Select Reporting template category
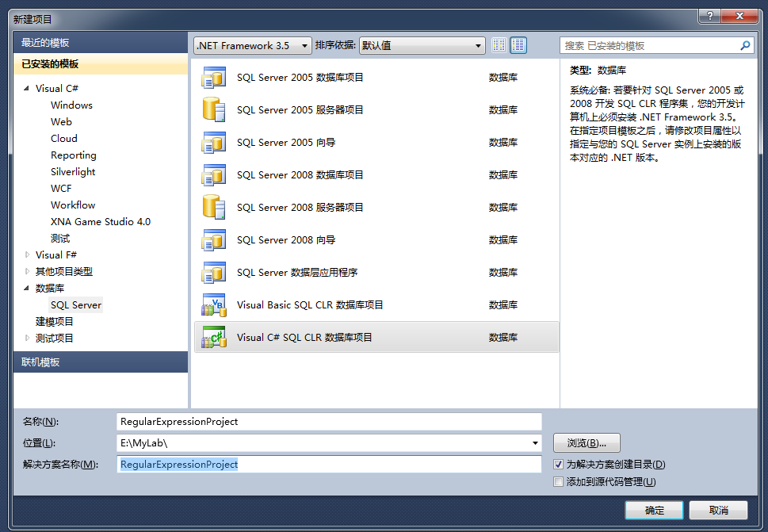Screen dimensions: 768x532 74,155
